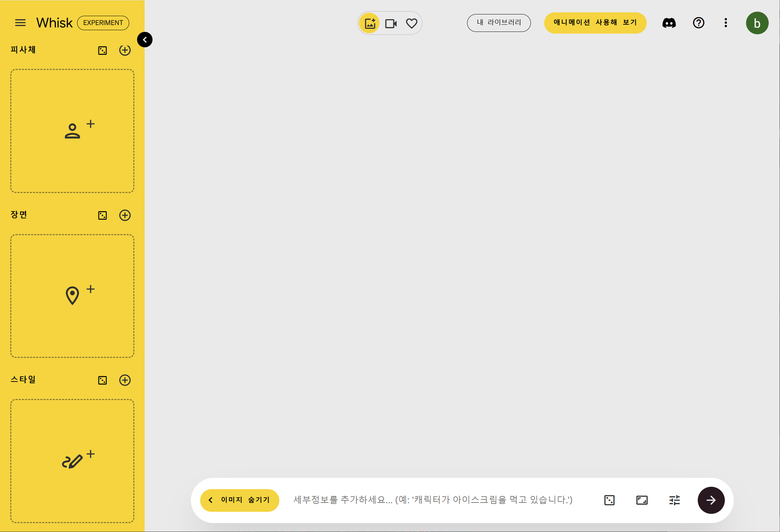
Task: Click 애니메이션 사용해 보기 button
Action: click(x=595, y=23)
